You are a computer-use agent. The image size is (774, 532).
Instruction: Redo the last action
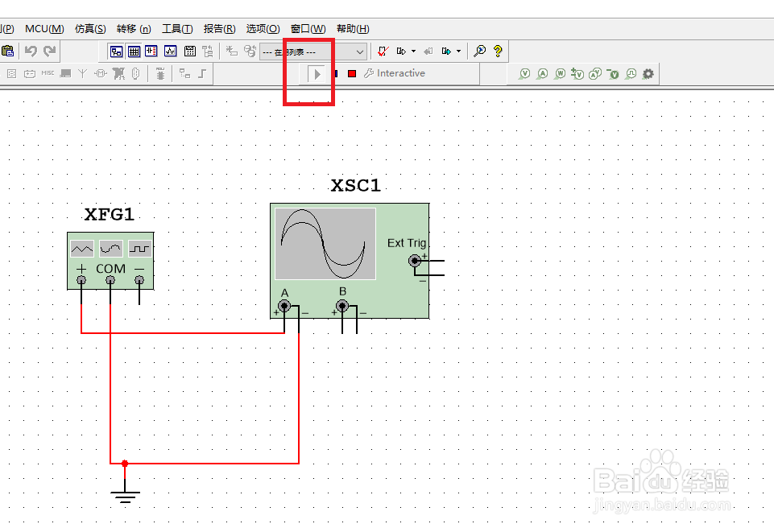[x=49, y=51]
